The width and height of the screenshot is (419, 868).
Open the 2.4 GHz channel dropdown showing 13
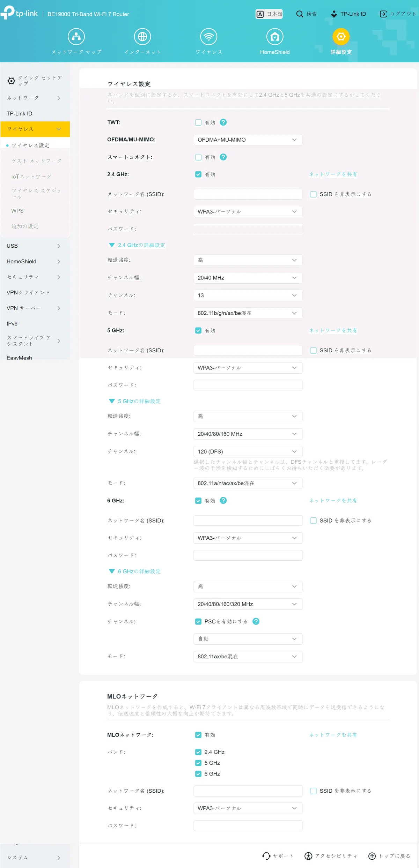248,295
